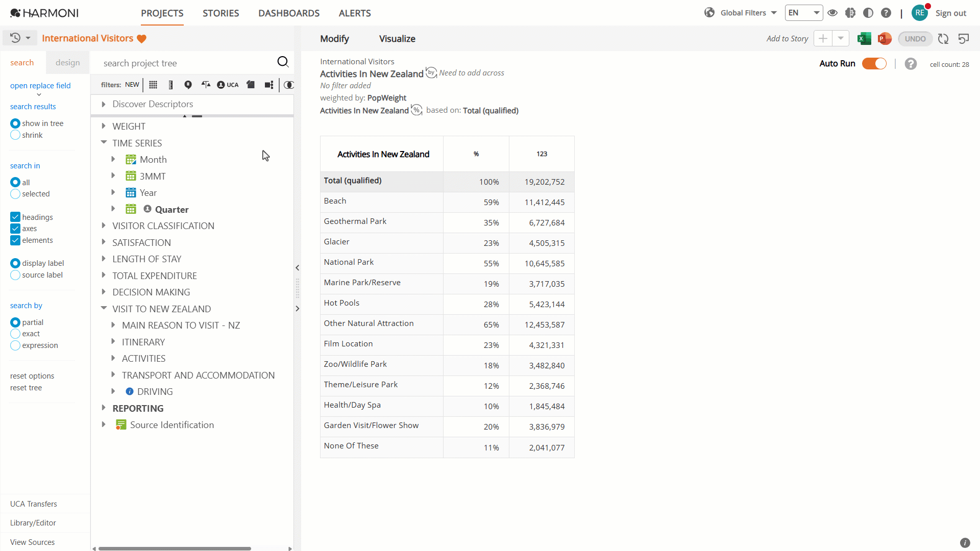Open the PROJECTS menu
This screenshot has height=551, width=980.
(162, 13)
